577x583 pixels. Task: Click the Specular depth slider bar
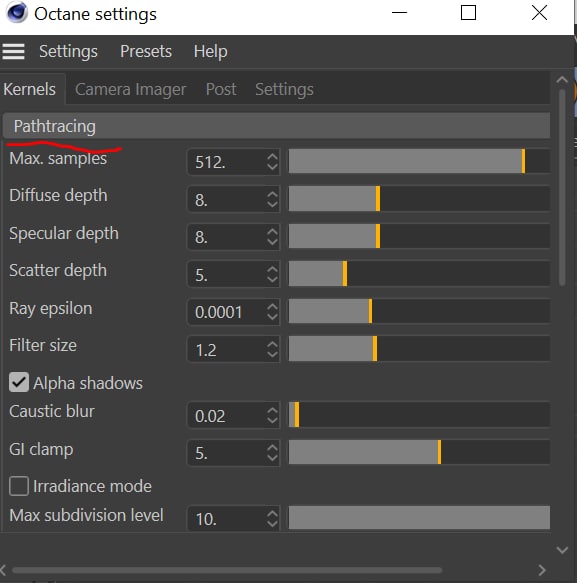(419, 236)
